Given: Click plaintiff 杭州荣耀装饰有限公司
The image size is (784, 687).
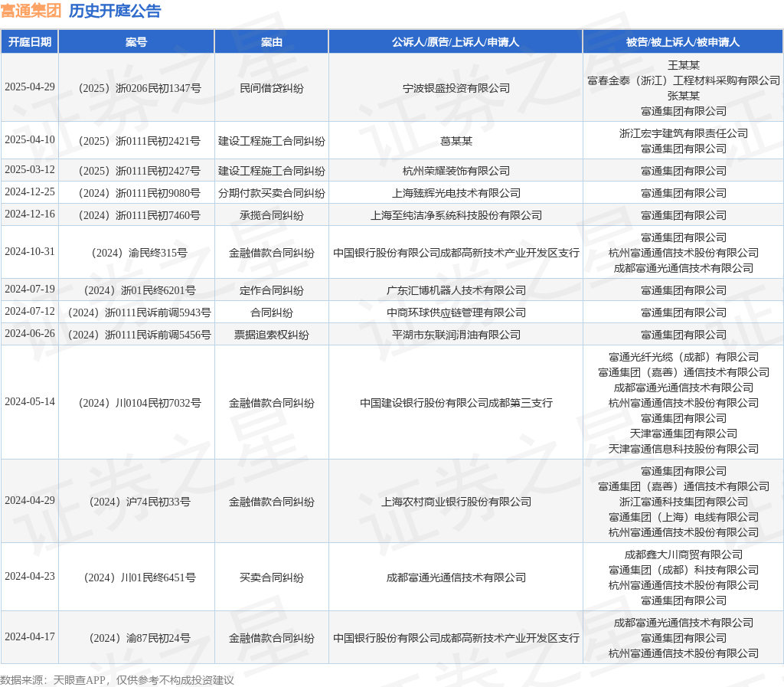Looking at the screenshot, I should (x=456, y=171).
